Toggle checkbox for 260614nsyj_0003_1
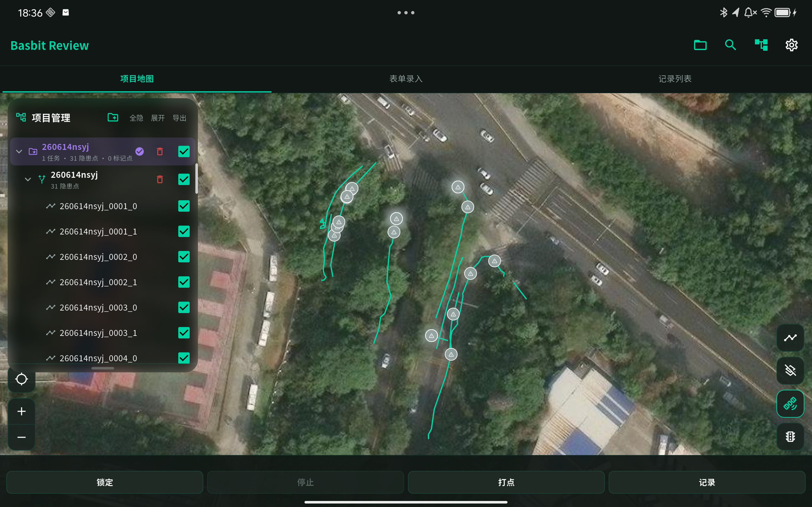 [x=184, y=333]
